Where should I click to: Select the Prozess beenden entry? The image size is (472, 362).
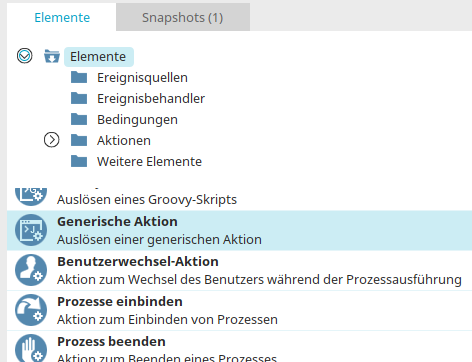pyautogui.click(x=239, y=347)
